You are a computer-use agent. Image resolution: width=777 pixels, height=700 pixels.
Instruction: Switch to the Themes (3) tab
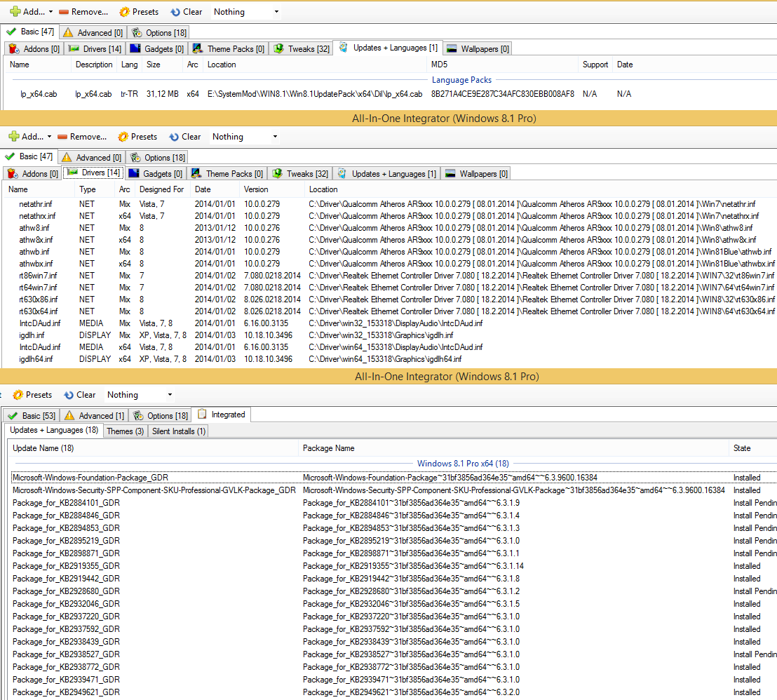tap(125, 431)
